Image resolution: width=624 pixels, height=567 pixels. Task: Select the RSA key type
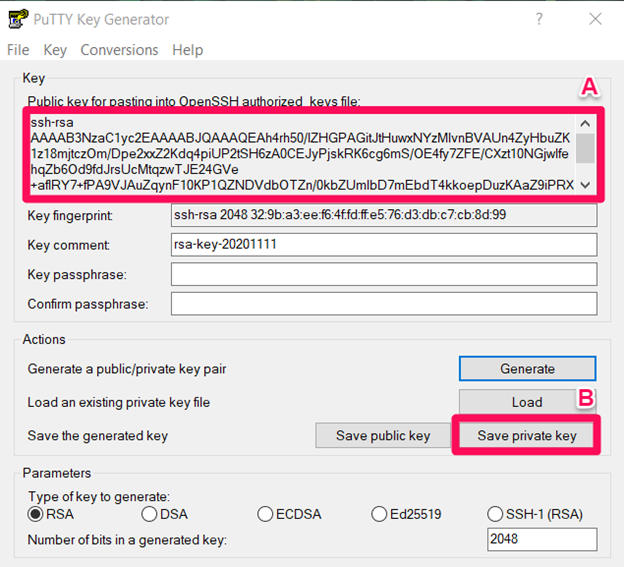pyautogui.click(x=37, y=514)
